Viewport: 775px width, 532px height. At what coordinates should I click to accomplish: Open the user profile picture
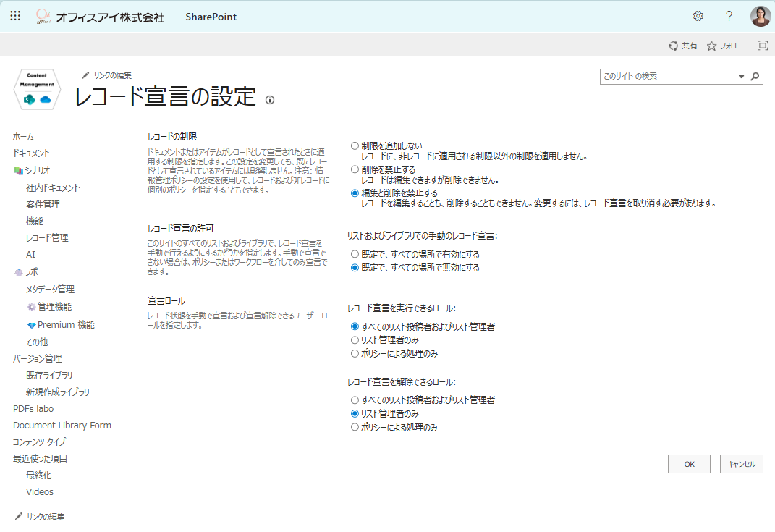click(760, 16)
